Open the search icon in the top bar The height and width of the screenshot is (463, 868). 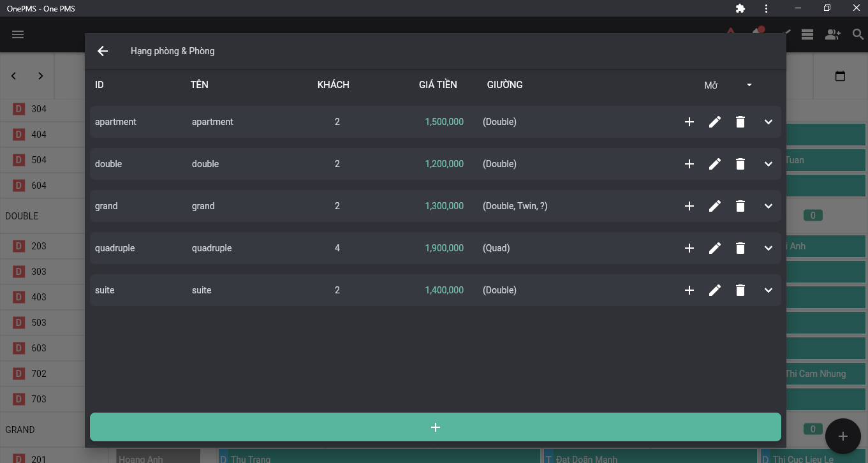858,34
